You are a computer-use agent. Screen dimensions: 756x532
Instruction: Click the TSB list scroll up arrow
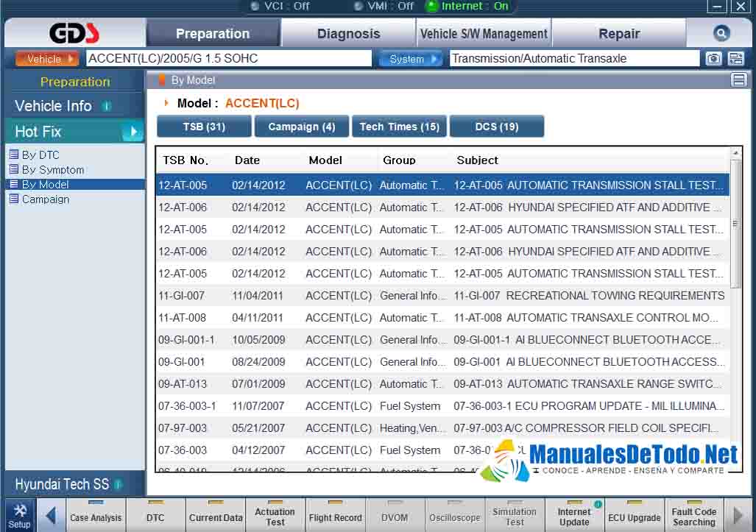point(735,153)
